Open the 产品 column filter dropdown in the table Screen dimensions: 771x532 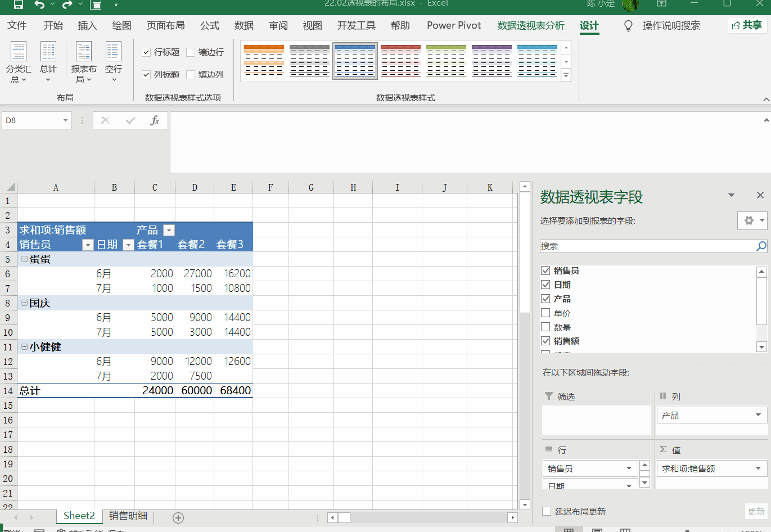click(169, 230)
